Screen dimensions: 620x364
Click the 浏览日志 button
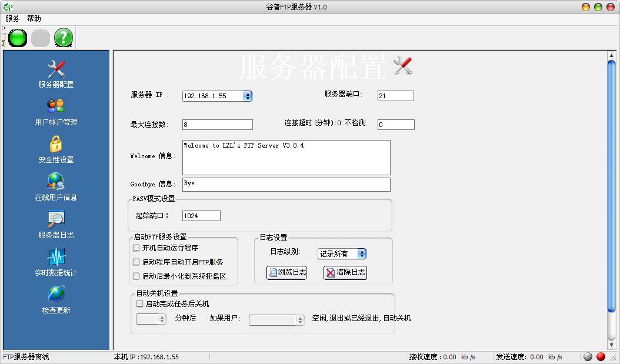286,273
